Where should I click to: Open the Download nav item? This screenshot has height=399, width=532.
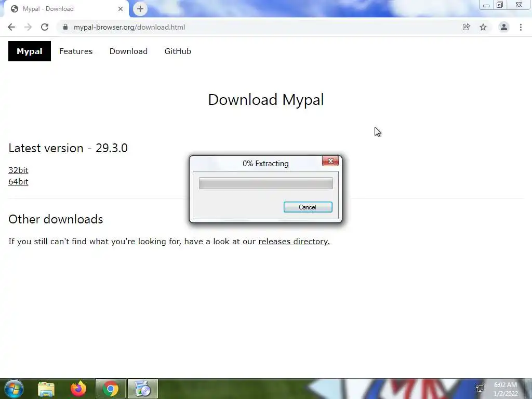(129, 51)
